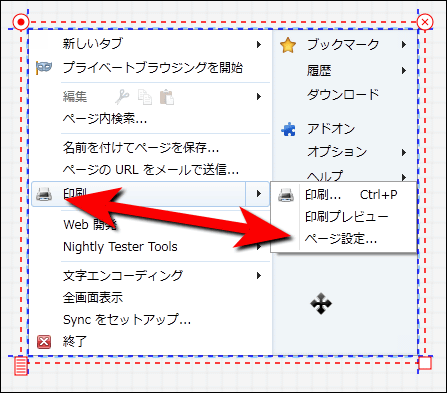447x393 pixels.
Task: Click the printer icon beside 印刷 in main menu
Action: point(44,194)
